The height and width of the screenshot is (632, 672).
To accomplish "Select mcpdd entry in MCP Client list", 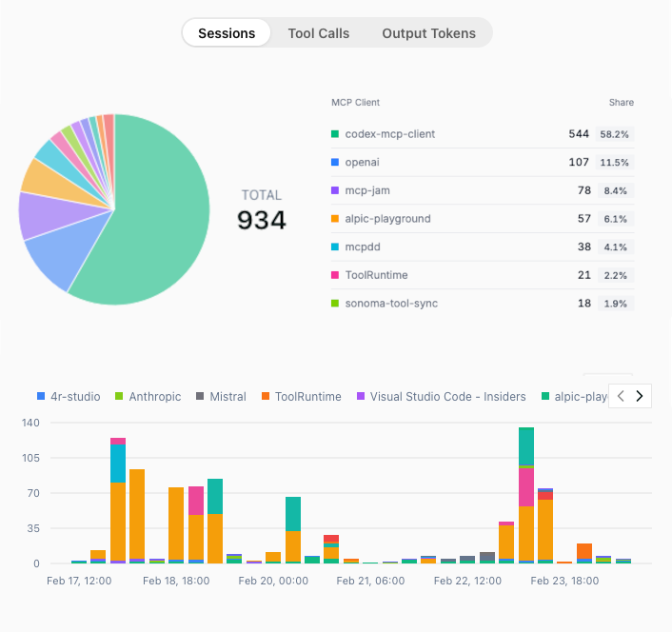I will [x=360, y=247].
